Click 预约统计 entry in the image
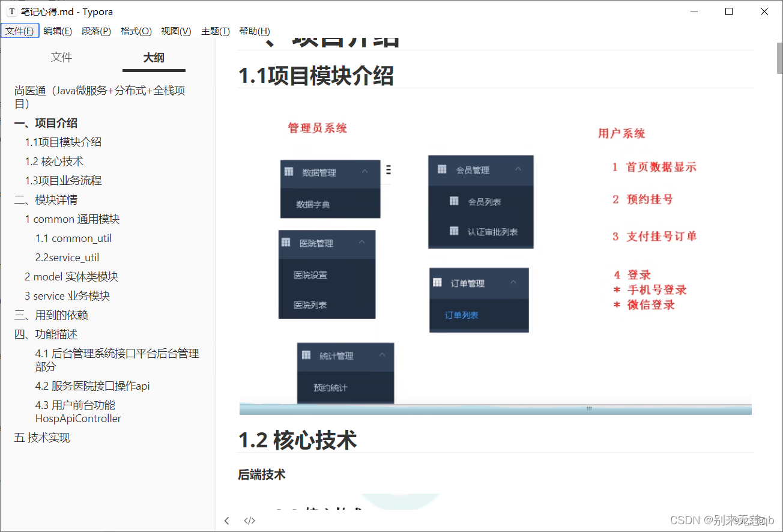 330,388
